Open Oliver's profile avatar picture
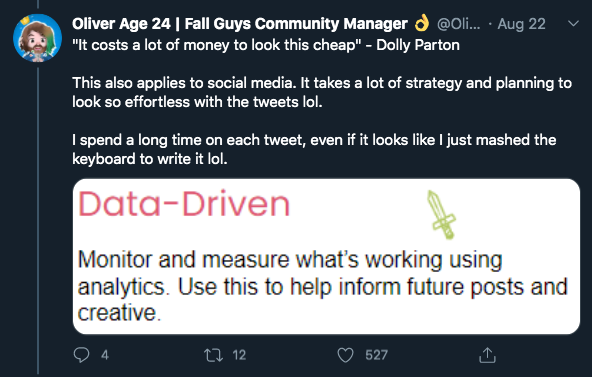The height and width of the screenshot is (377, 592). (x=37, y=38)
